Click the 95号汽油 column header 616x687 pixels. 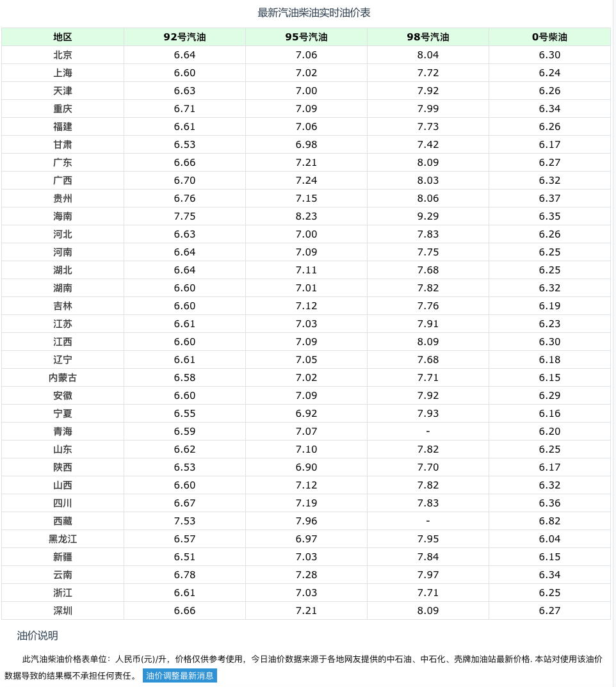click(x=306, y=37)
